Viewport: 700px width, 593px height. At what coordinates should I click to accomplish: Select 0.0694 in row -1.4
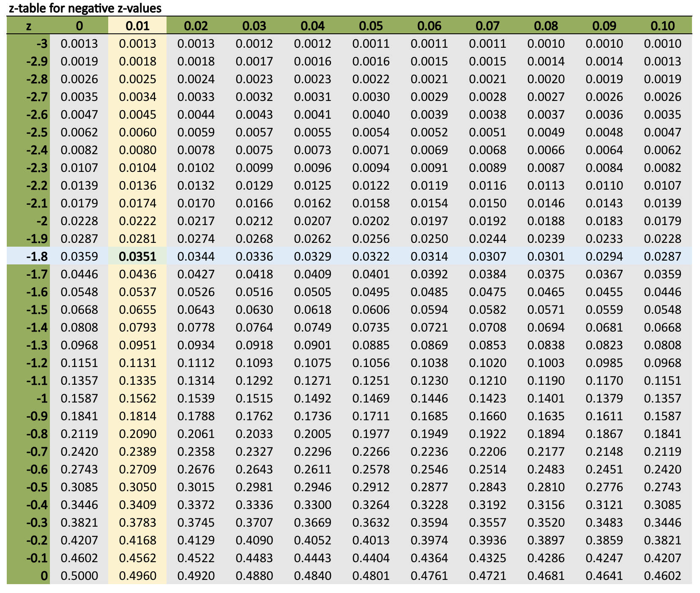tap(546, 327)
